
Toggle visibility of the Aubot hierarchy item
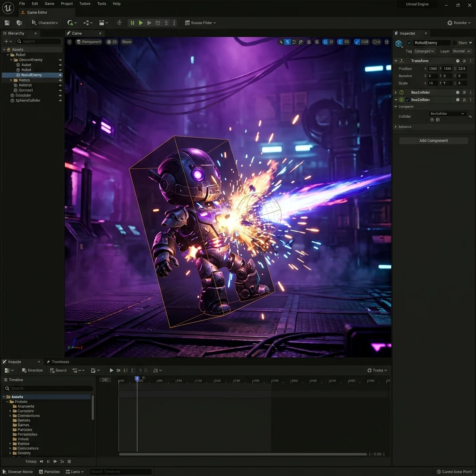coord(60,65)
